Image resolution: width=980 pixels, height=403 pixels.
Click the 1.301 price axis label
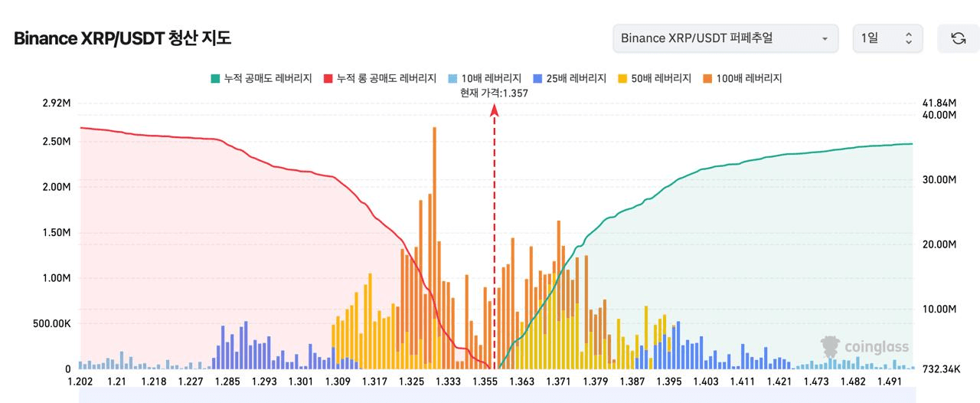click(x=301, y=382)
